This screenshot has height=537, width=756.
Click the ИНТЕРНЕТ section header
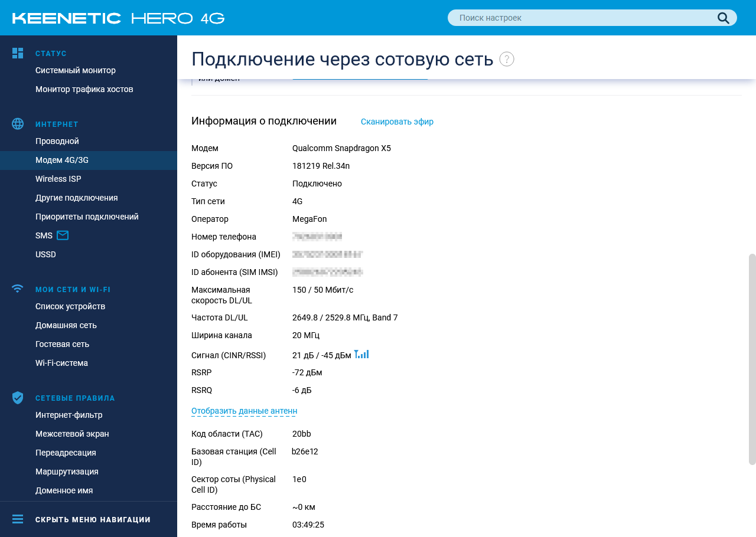click(x=57, y=124)
